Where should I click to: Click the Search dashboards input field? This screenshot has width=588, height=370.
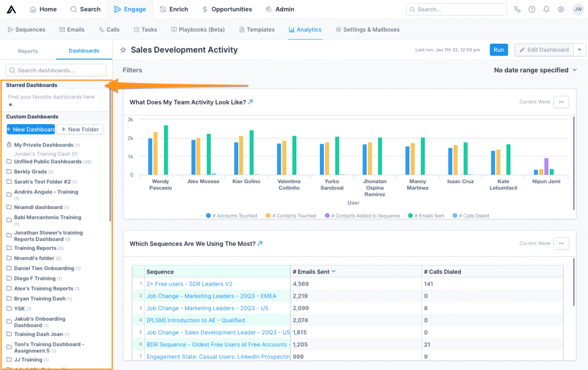(x=56, y=70)
